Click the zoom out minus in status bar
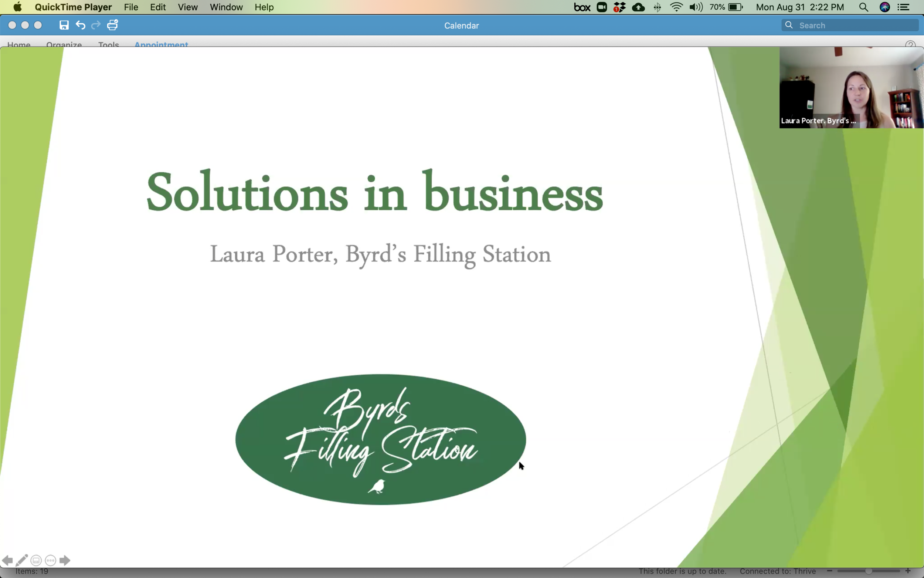Image resolution: width=924 pixels, height=578 pixels. pyautogui.click(x=830, y=571)
